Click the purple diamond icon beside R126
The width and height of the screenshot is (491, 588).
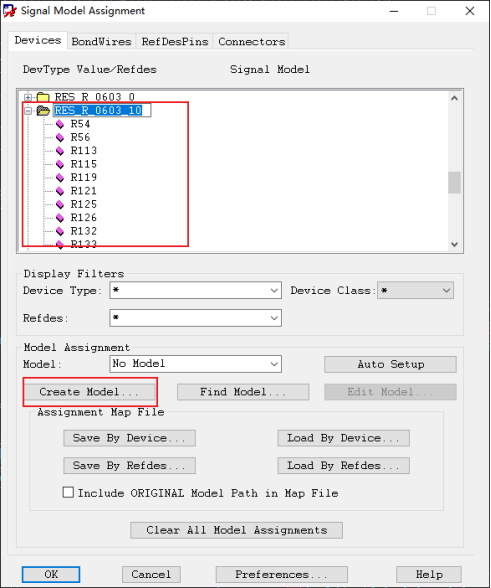60,218
